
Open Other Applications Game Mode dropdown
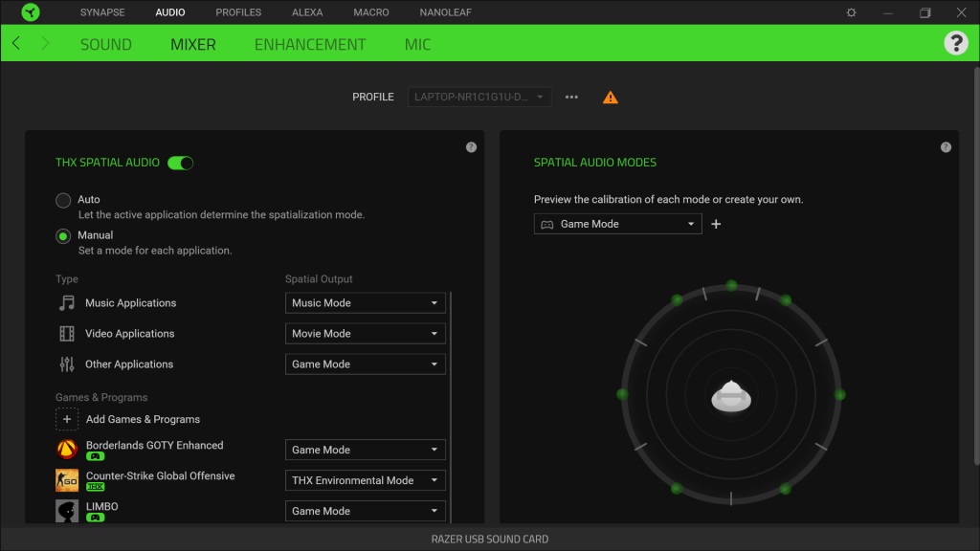(365, 364)
